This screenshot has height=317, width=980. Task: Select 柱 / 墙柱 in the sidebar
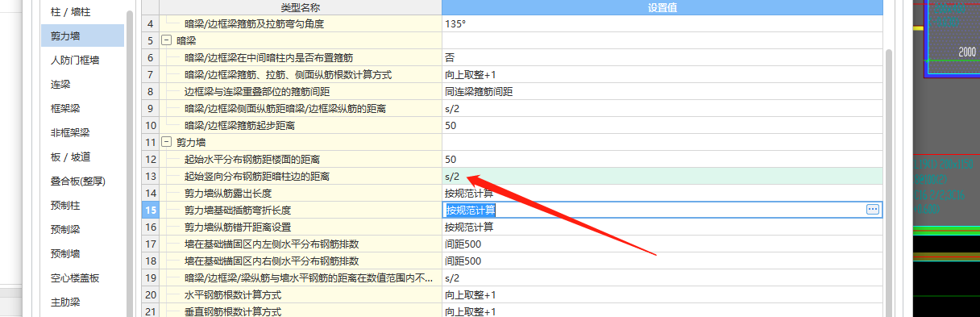[x=70, y=11]
